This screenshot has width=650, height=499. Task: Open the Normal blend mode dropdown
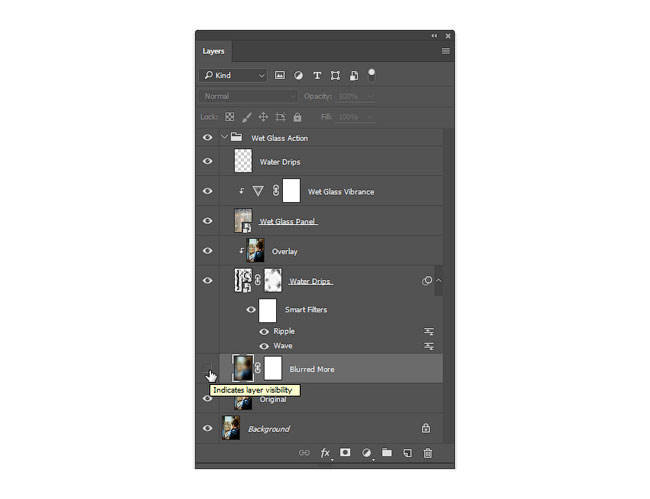pos(249,96)
